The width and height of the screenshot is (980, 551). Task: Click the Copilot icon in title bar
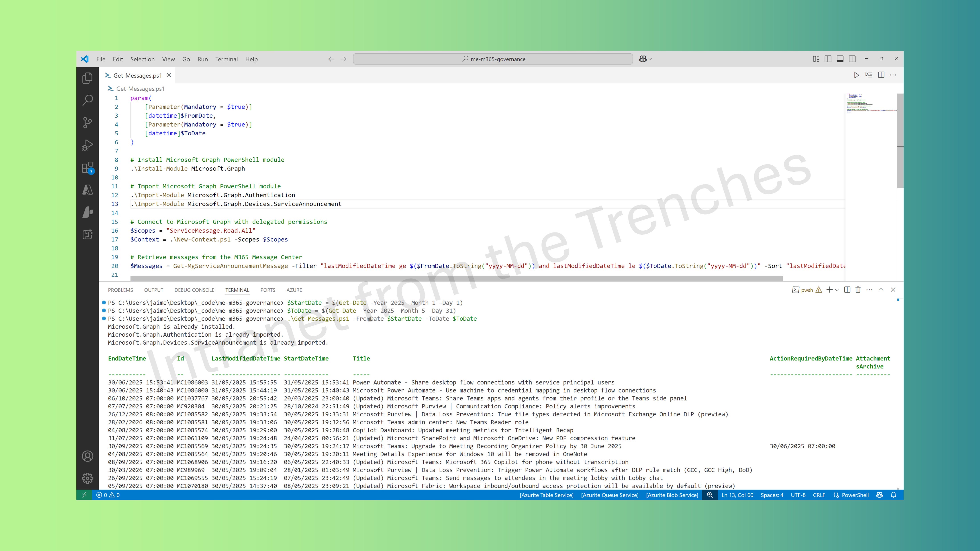click(643, 59)
